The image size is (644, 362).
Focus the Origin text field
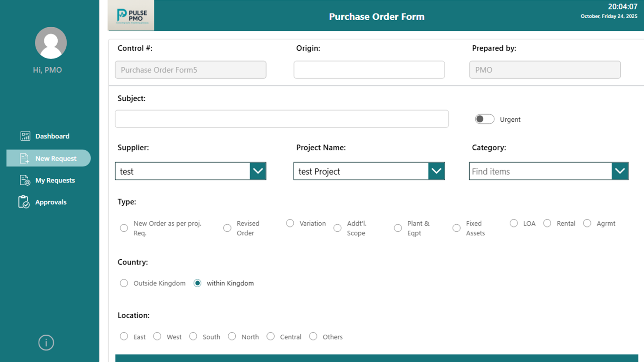tap(369, 70)
